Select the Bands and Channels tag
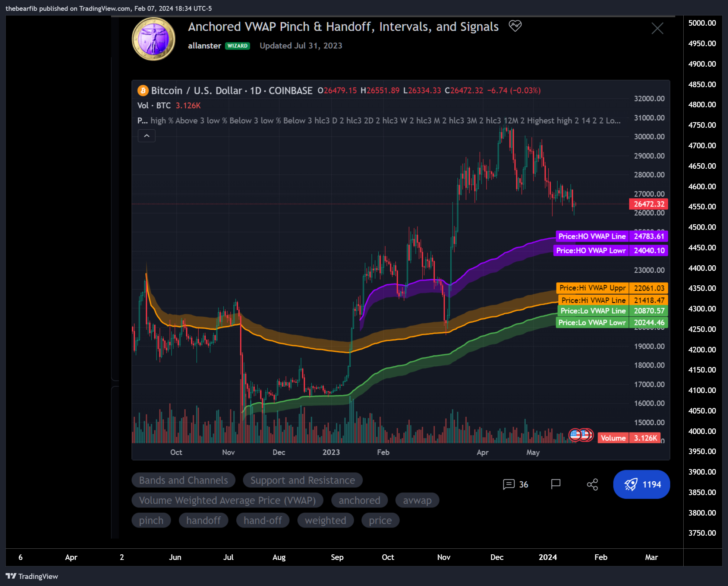Image resolution: width=728 pixels, height=586 pixels. tap(183, 480)
